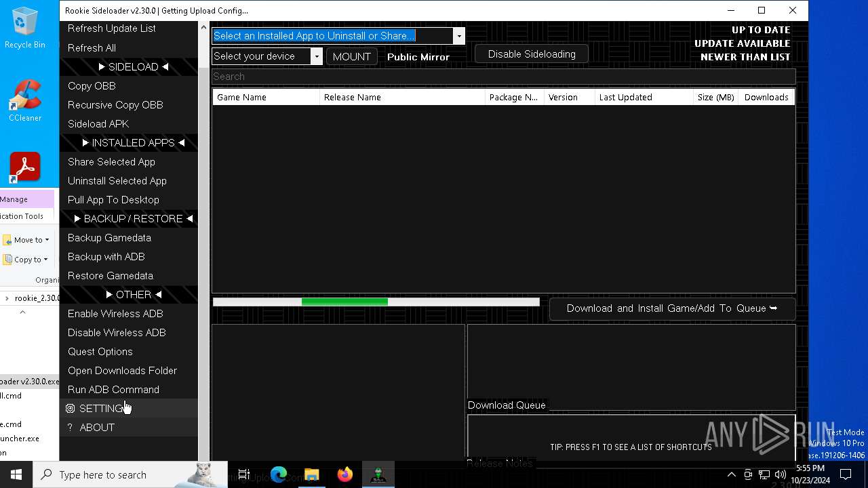Click the green download progress bar
Image resolution: width=868 pixels, height=488 pixels.
click(x=344, y=302)
